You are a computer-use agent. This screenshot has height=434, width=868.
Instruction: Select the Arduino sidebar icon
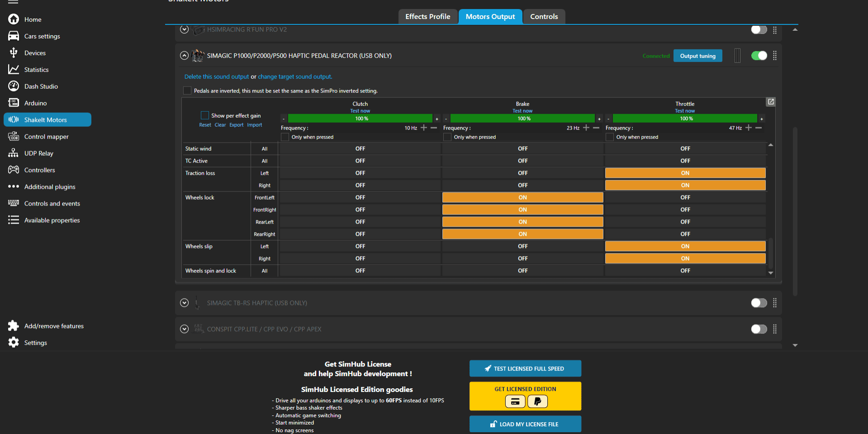(x=34, y=103)
